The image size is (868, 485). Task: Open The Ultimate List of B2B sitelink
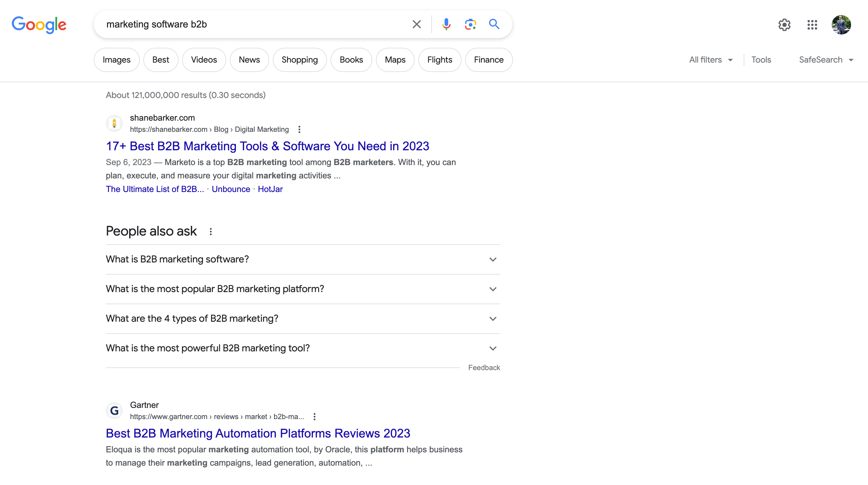click(155, 189)
